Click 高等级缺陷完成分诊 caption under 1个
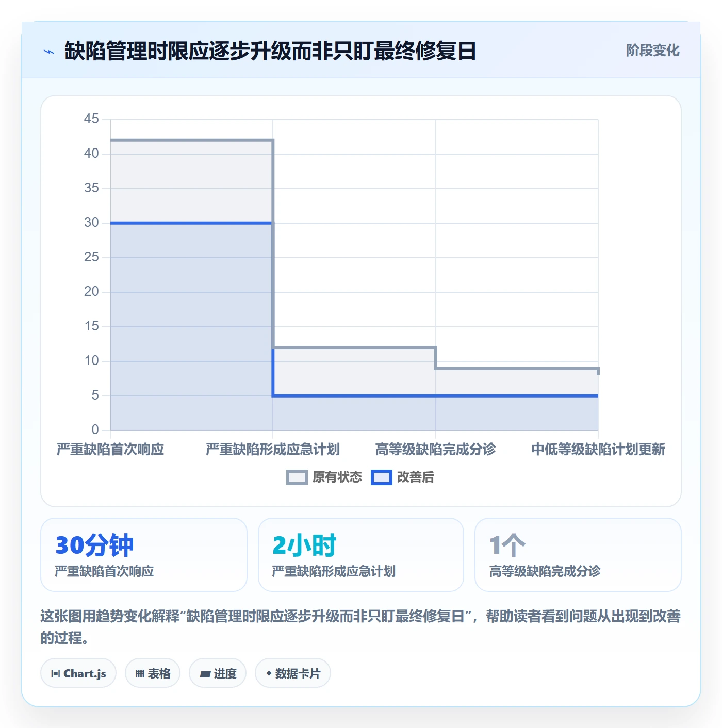722x728 pixels. (x=545, y=571)
